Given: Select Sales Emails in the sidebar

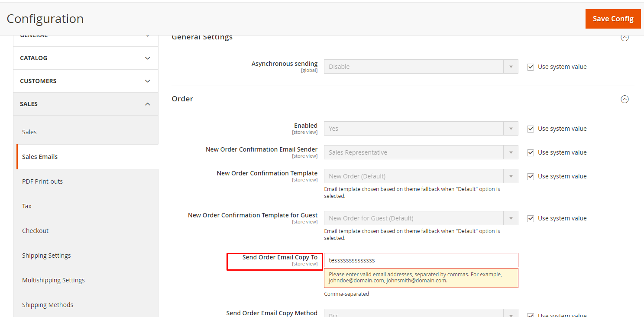Looking at the screenshot, I should (40, 156).
